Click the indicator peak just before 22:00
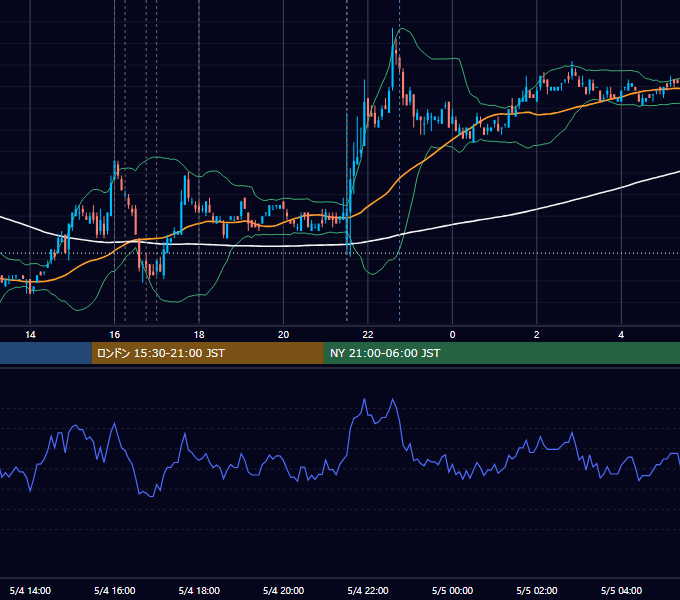 [x=364, y=399]
